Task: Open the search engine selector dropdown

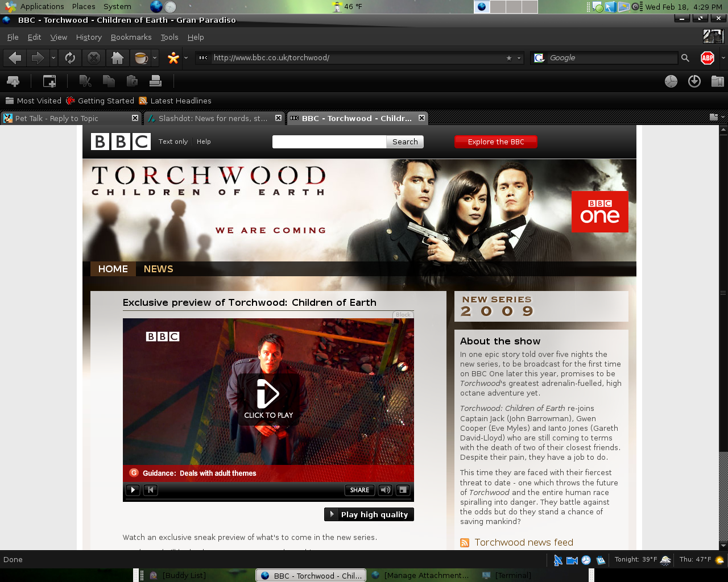Action: pyautogui.click(x=540, y=58)
